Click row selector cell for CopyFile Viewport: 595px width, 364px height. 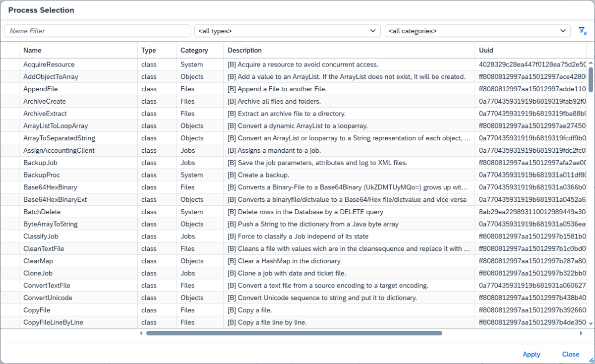point(9,310)
